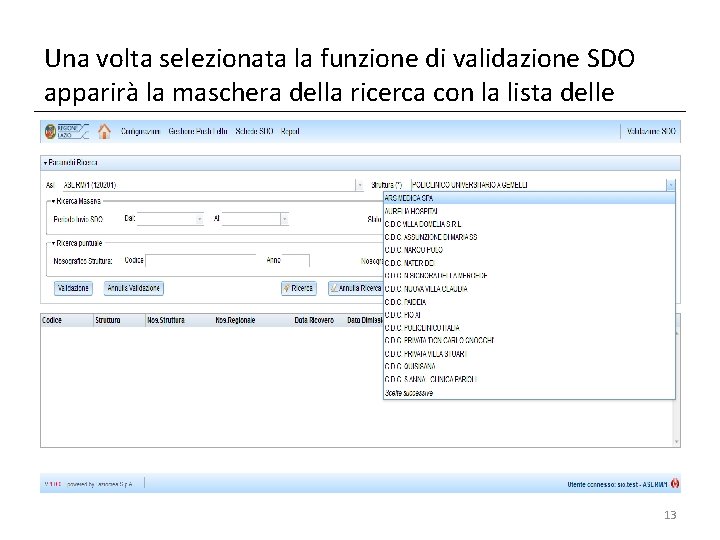Collapse the Ricerca Massiva section
The image size is (720, 540).
coord(53,201)
